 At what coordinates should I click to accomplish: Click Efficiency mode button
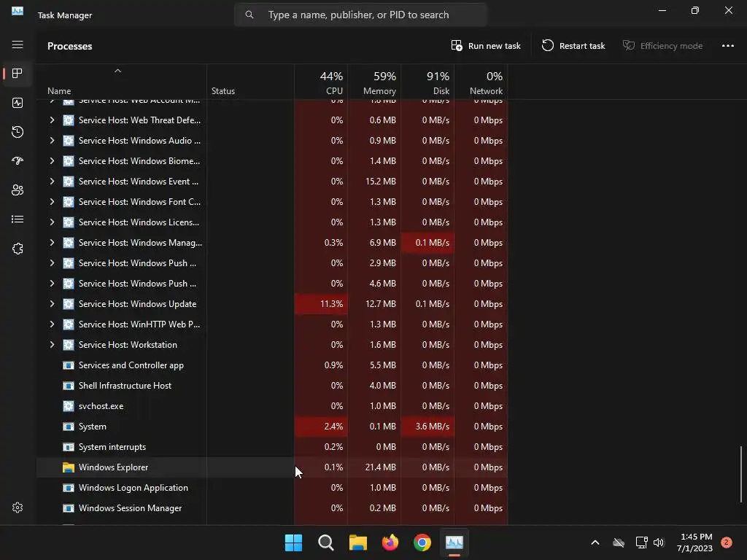662,46
